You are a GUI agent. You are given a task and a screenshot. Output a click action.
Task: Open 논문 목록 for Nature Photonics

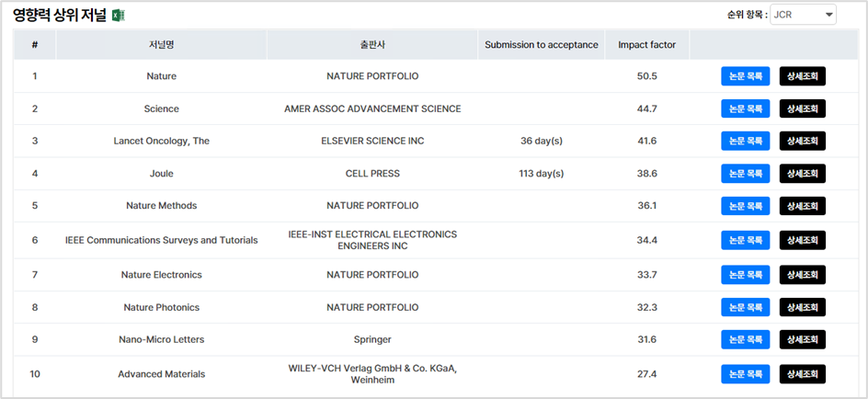click(x=745, y=307)
